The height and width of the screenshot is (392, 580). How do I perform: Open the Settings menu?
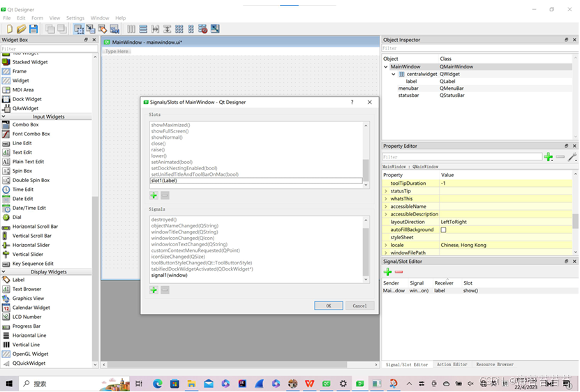pyautogui.click(x=75, y=17)
